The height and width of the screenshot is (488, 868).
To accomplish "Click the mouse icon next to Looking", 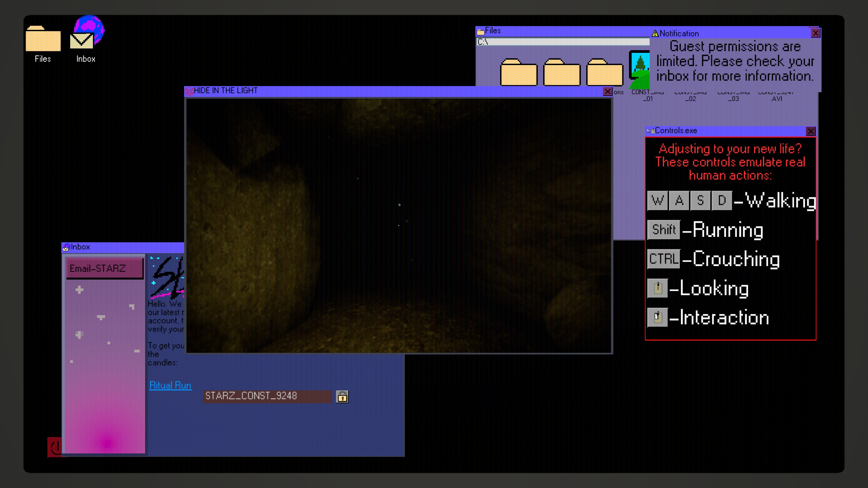I will pos(657,288).
